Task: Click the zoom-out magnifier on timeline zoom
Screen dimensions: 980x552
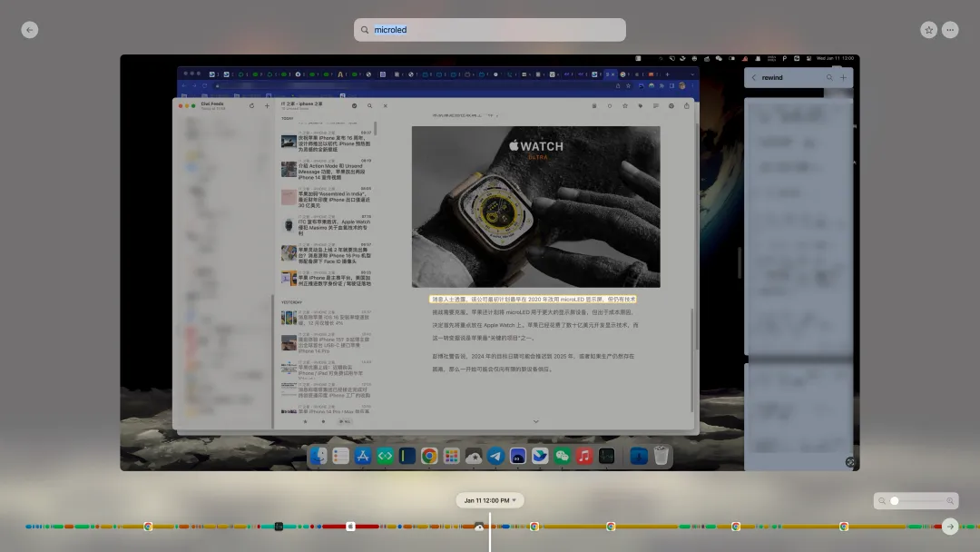Action: pos(882,501)
